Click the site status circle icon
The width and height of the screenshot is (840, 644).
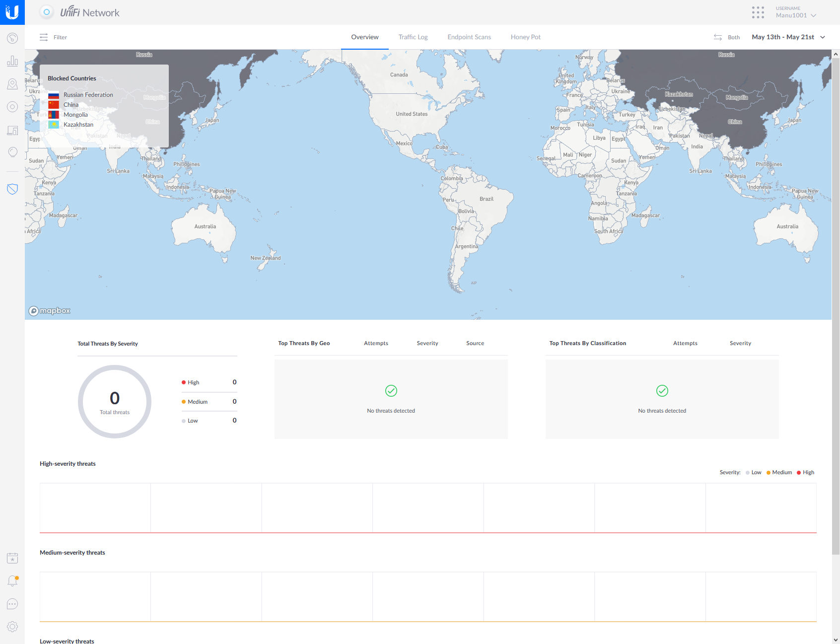[47, 12]
